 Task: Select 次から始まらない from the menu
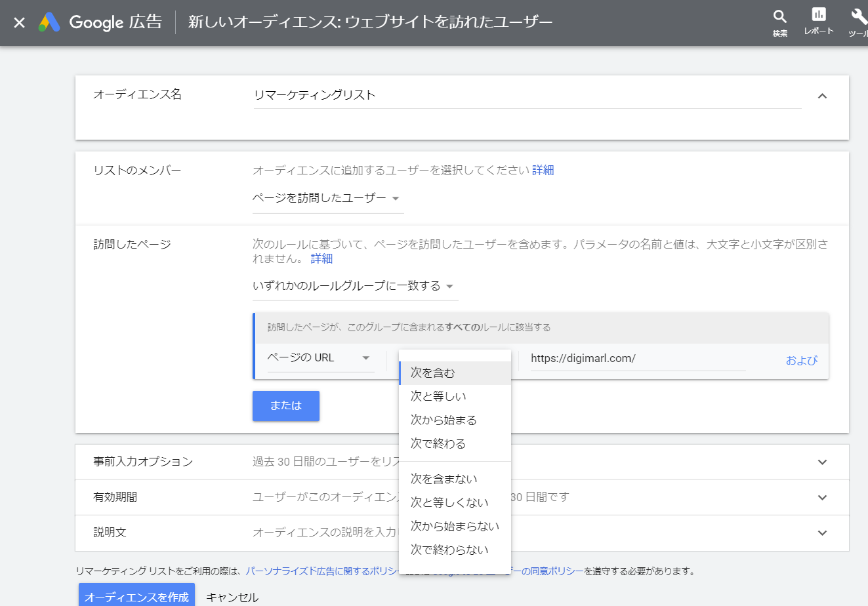coord(455,527)
